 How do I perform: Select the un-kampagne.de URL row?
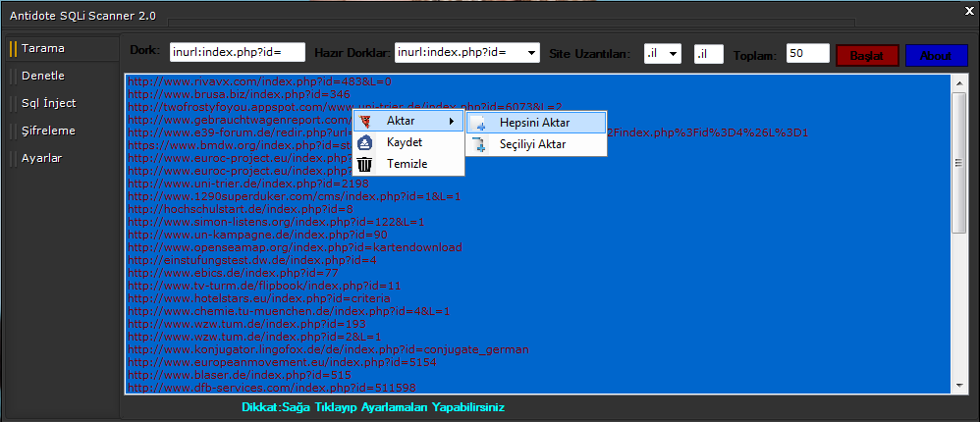click(257, 235)
